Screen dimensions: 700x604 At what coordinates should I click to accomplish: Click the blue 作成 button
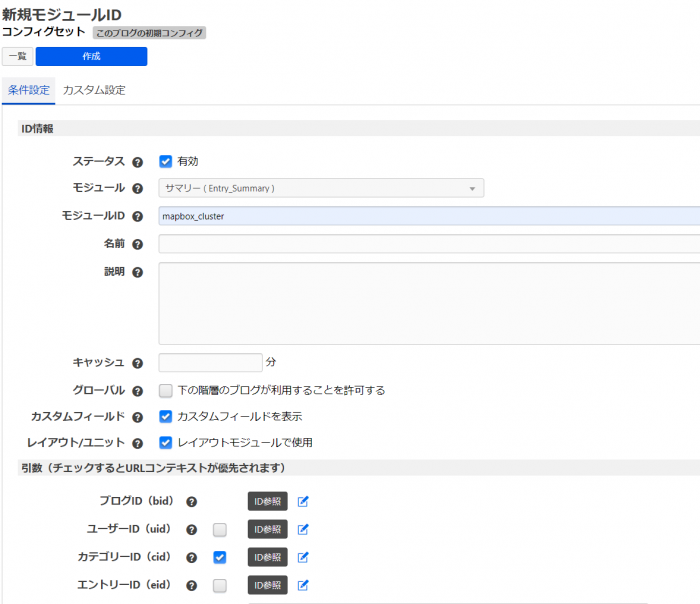coord(91,57)
